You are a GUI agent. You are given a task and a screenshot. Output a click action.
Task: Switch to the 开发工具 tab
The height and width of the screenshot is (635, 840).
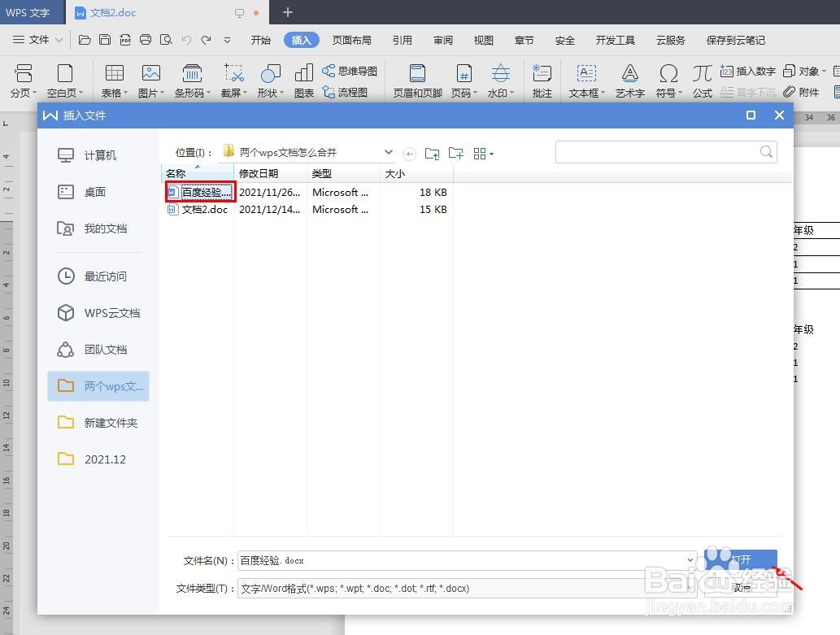[615, 40]
